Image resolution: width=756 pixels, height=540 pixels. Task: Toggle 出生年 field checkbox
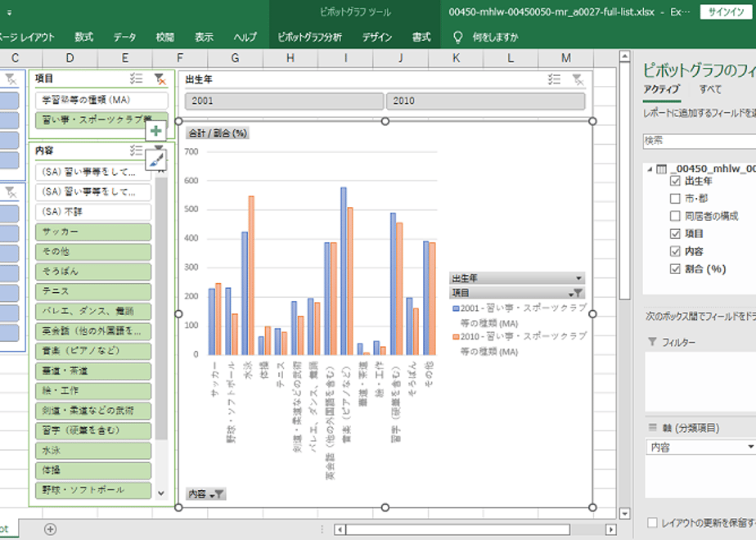[675, 182]
